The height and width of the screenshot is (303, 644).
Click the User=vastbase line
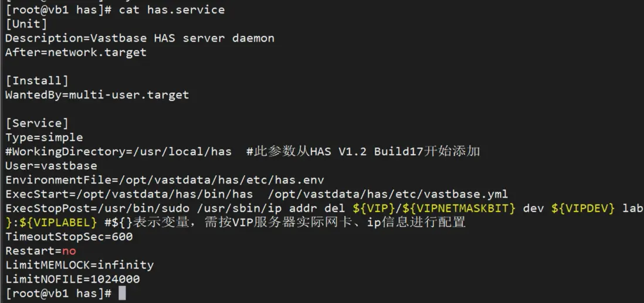point(51,166)
